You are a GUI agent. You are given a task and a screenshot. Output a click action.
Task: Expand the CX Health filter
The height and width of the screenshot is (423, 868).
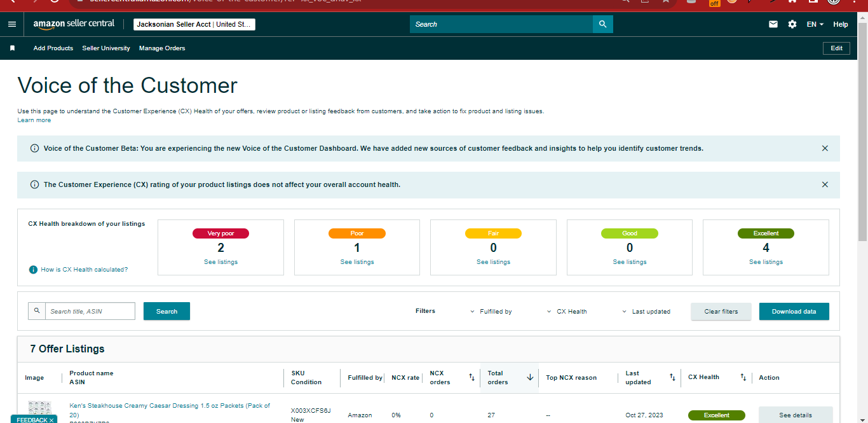(567, 312)
